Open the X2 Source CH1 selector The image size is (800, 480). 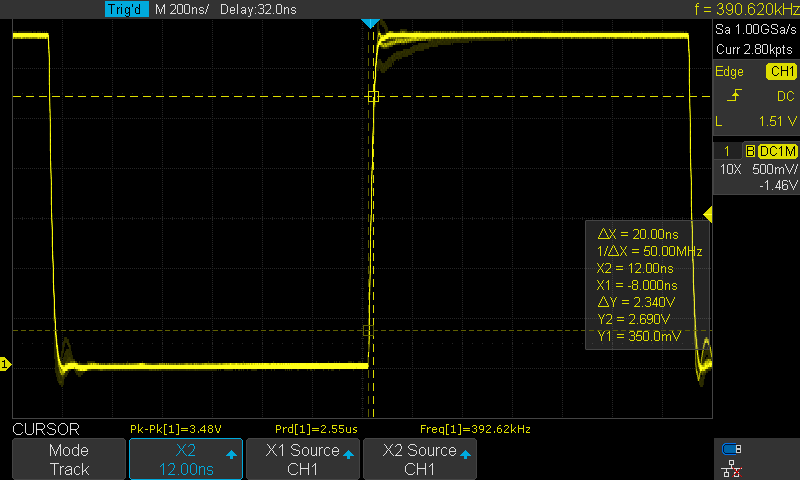coord(418,459)
